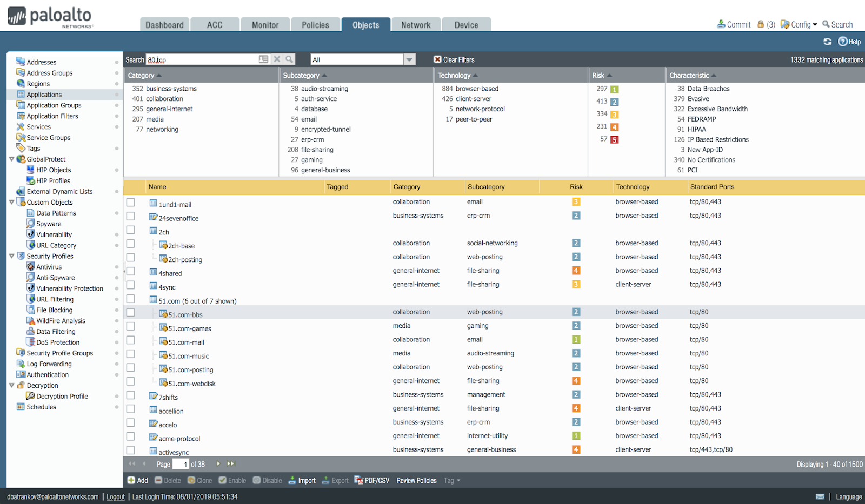Click the Language button in status bar
This screenshot has width=865, height=504.
click(849, 496)
